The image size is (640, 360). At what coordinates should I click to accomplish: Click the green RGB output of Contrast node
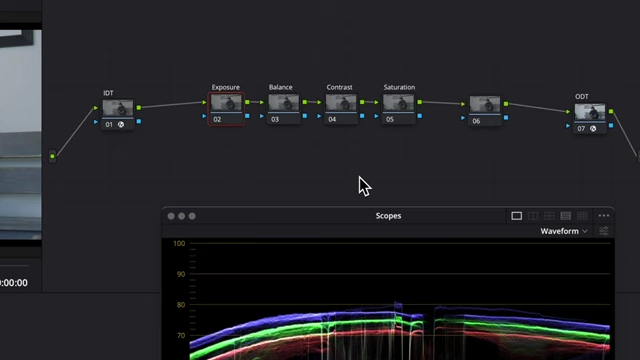click(x=362, y=102)
